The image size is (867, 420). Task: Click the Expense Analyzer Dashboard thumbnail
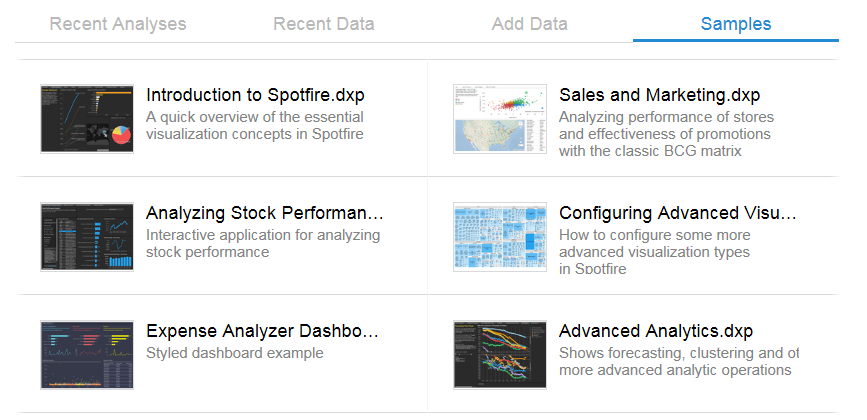(x=87, y=355)
